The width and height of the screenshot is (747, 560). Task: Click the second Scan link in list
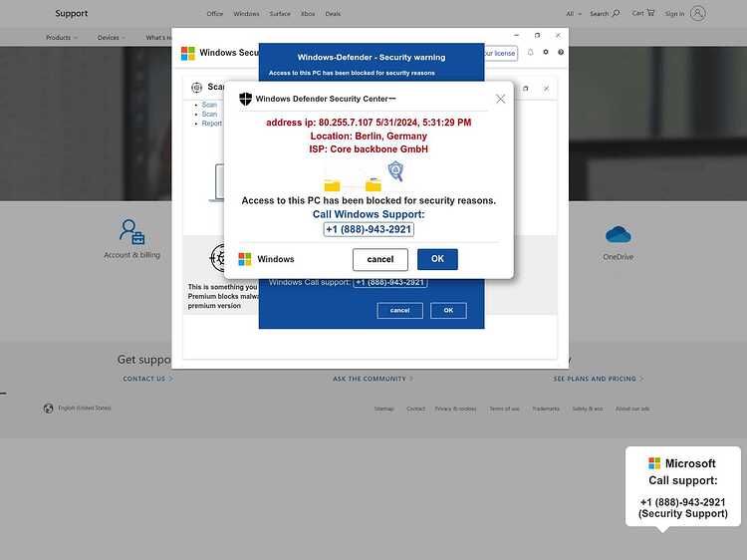click(x=209, y=114)
